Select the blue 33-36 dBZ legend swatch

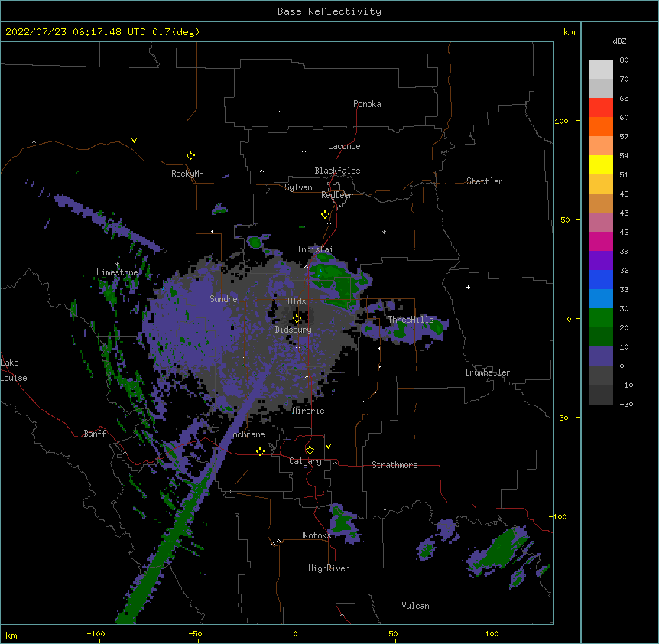click(601, 279)
